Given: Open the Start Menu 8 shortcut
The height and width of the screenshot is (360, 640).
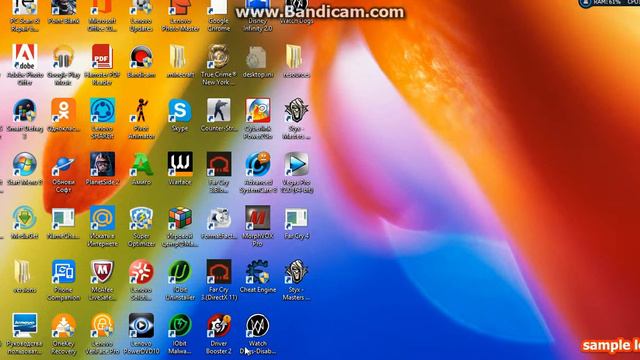Looking at the screenshot, I should point(25,169).
